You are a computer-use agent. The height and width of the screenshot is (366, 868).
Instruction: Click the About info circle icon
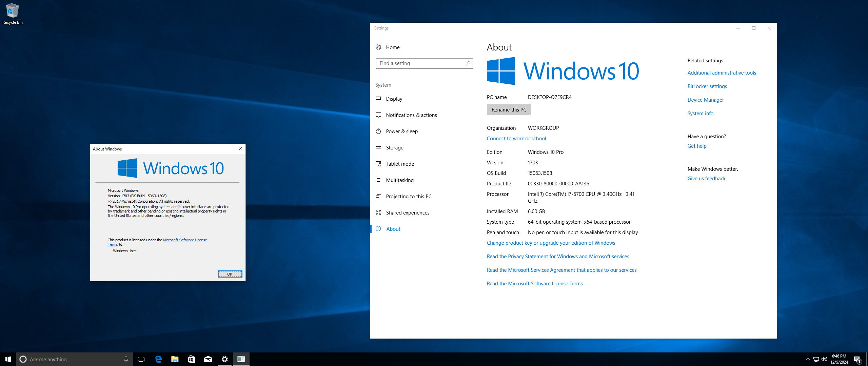point(378,229)
